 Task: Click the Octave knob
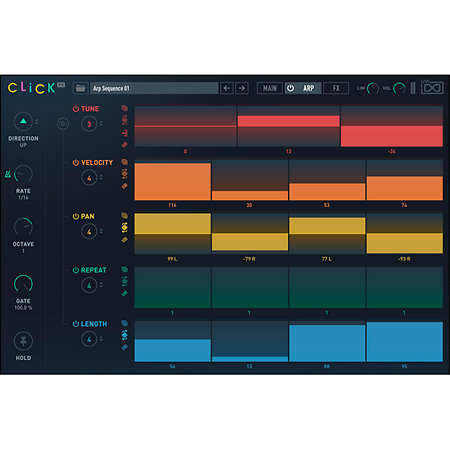pyautogui.click(x=23, y=227)
